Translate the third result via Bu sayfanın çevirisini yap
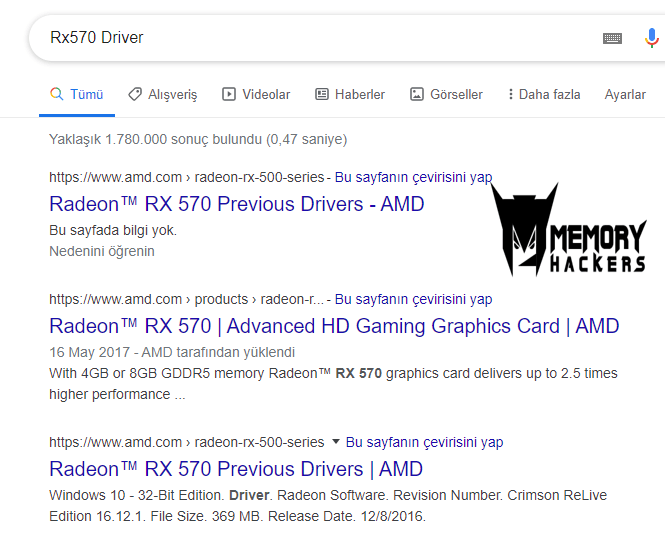This screenshot has height=534, width=665. pos(425,442)
